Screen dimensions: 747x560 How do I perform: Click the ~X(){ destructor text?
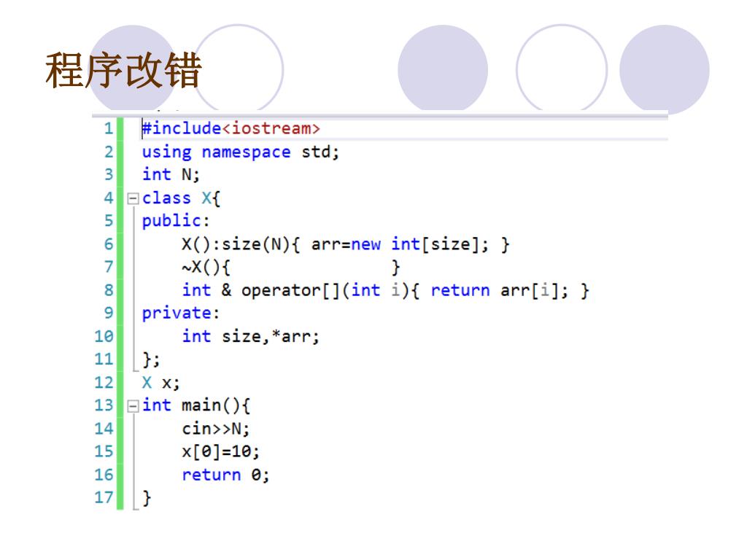point(206,268)
